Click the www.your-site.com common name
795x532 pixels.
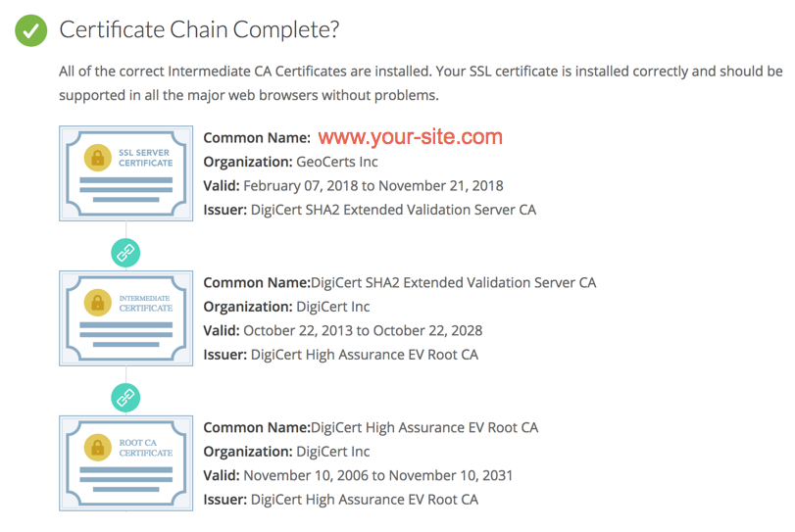(410, 137)
